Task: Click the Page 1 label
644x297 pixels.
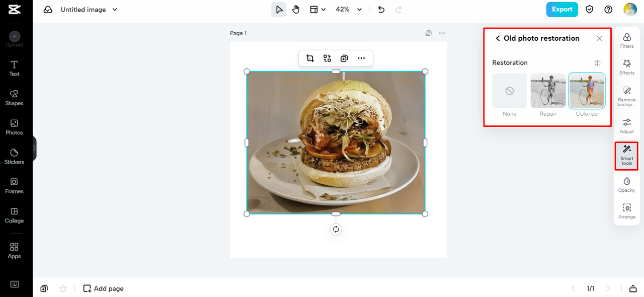Action: tap(238, 33)
